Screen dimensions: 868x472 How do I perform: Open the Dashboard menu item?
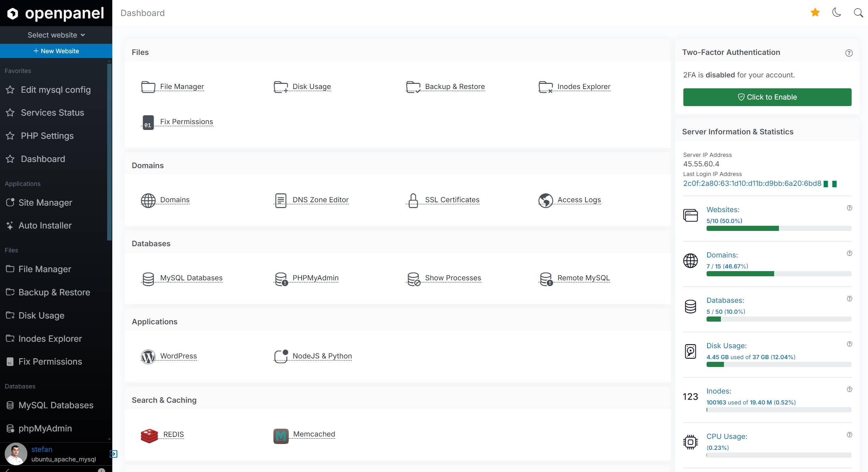[x=42, y=158]
